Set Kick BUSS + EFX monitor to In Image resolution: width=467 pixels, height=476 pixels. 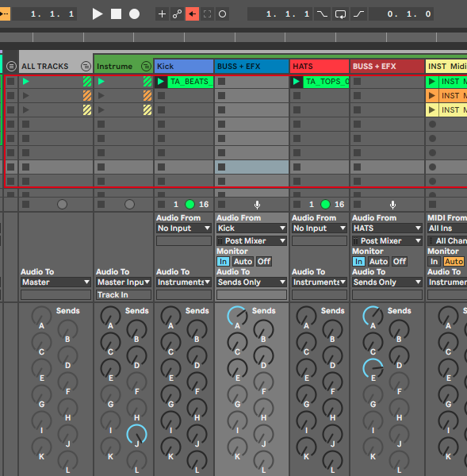pos(223,261)
